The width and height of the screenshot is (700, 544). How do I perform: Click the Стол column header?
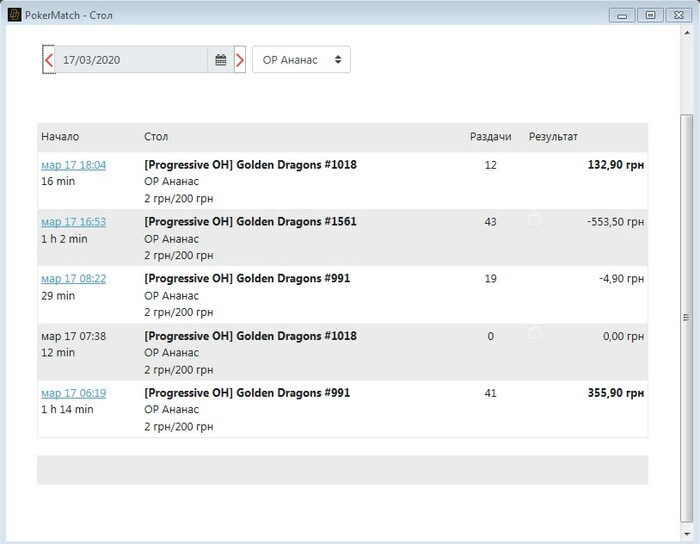pyautogui.click(x=156, y=137)
